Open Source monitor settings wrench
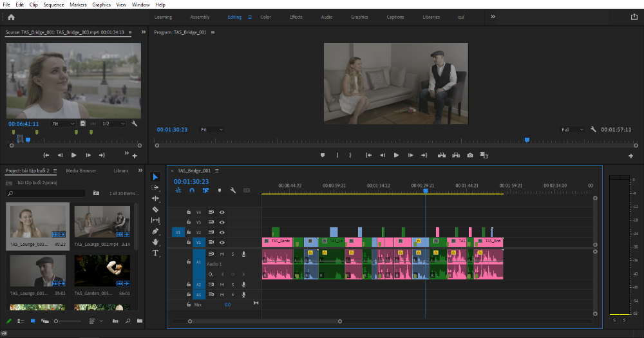644x338 pixels. click(x=135, y=124)
